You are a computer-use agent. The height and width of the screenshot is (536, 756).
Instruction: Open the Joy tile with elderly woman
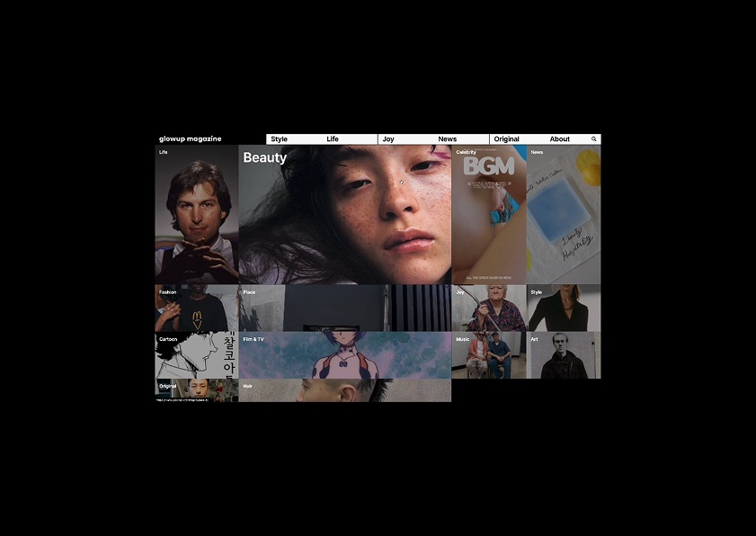click(489, 309)
